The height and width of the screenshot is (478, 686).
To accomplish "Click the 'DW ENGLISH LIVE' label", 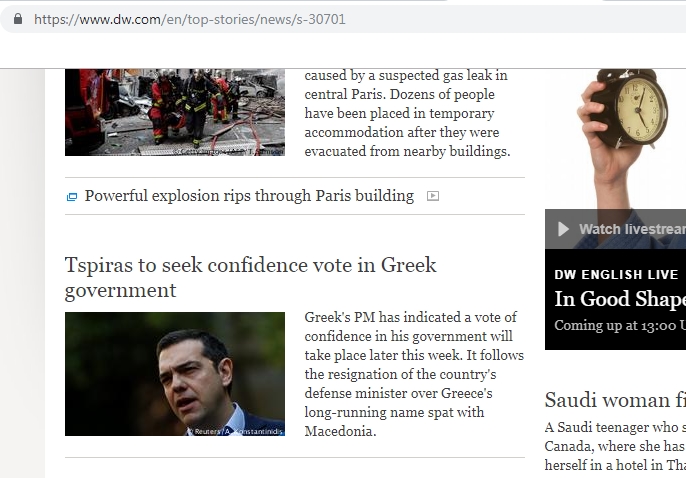I will pos(616,274).
